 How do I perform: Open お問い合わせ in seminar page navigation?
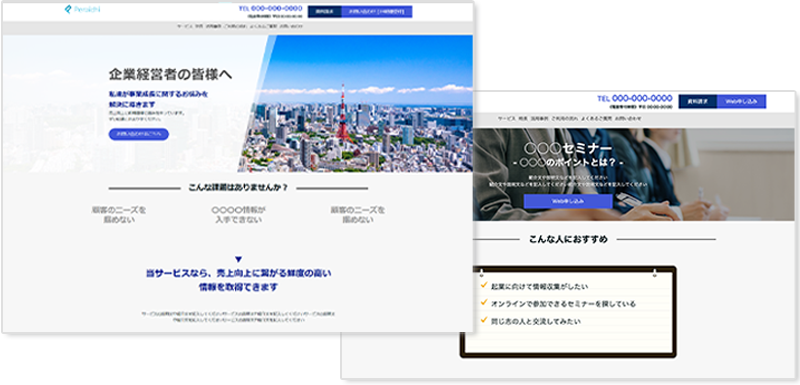pyautogui.click(x=628, y=118)
